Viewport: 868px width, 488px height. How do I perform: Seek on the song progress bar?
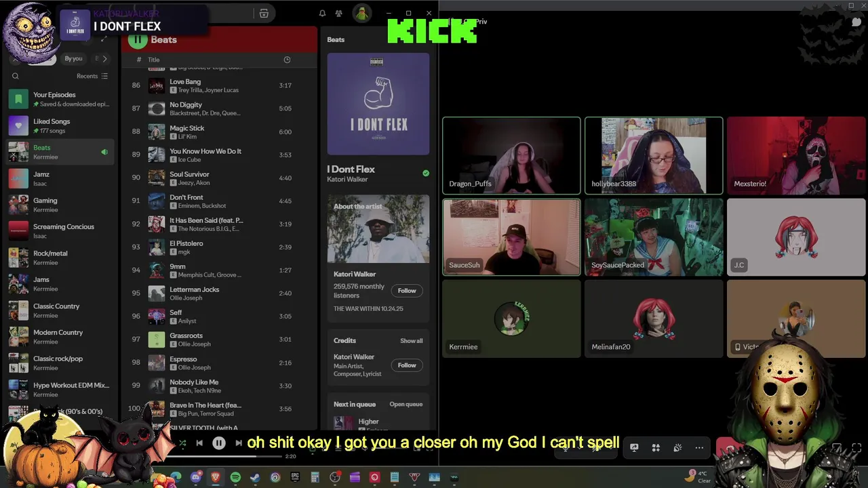point(224,456)
